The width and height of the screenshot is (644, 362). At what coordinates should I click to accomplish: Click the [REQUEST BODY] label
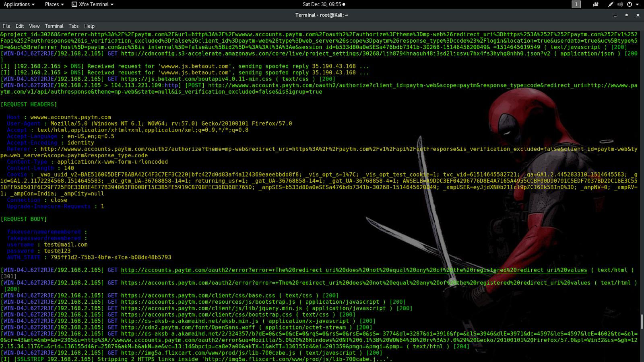point(24,219)
